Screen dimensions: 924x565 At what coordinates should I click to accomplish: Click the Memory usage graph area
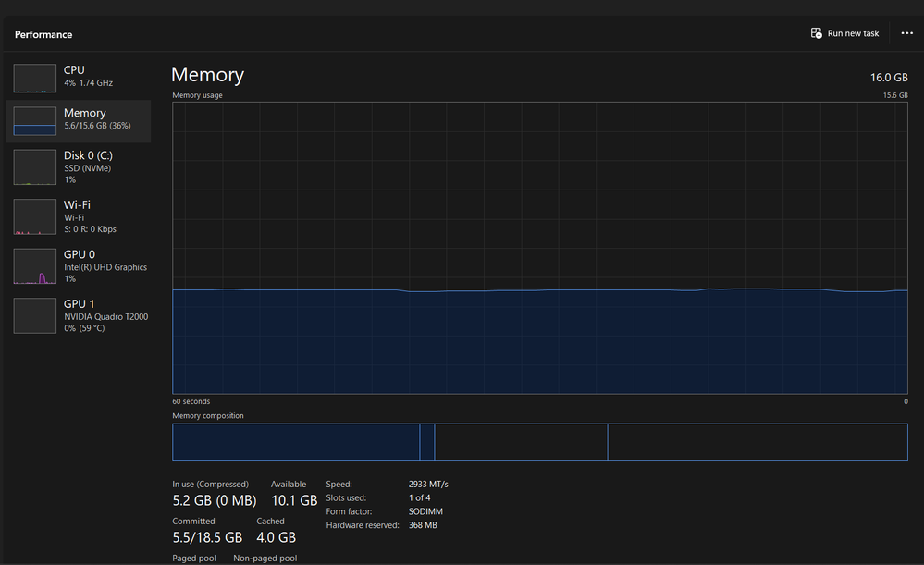pyautogui.click(x=540, y=248)
